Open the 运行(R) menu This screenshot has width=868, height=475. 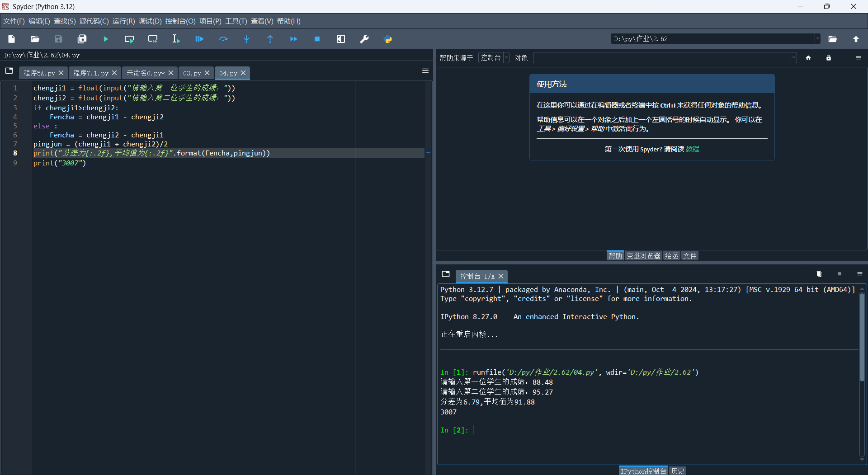[x=123, y=21]
